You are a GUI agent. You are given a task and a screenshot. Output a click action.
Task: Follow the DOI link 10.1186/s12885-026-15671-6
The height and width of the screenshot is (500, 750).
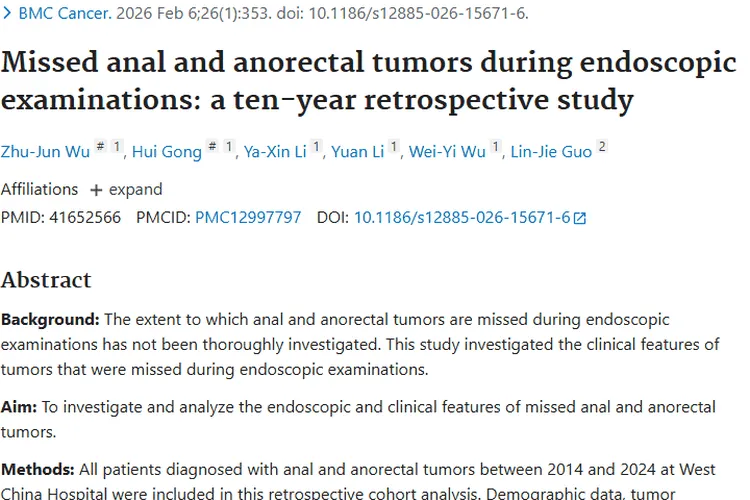point(462,217)
